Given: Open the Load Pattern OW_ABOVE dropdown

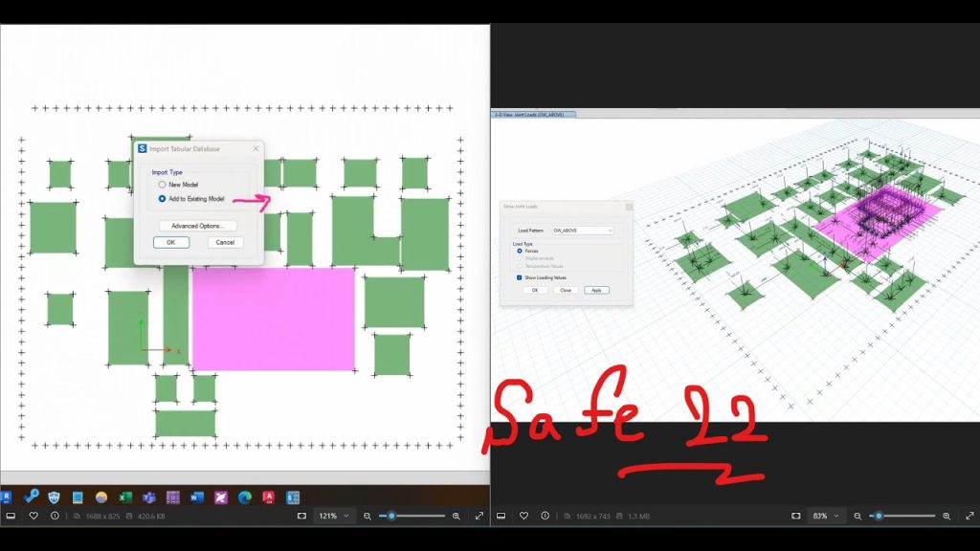Looking at the screenshot, I should click(583, 231).
